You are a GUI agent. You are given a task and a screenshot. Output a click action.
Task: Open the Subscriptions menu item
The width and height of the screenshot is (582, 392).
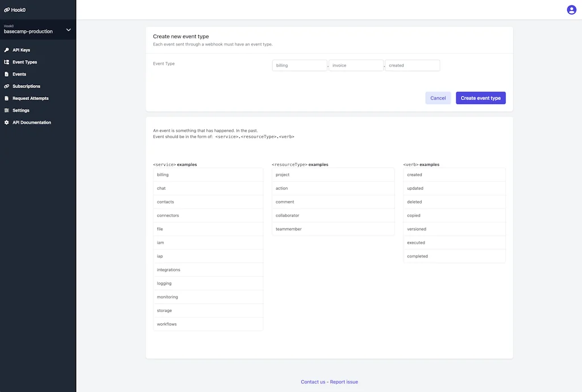[26, 86]
